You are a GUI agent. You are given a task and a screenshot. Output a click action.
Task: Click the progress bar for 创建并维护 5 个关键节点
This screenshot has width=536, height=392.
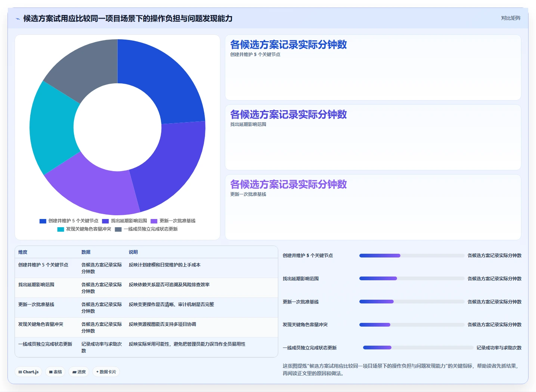click(x=412, y=256)
